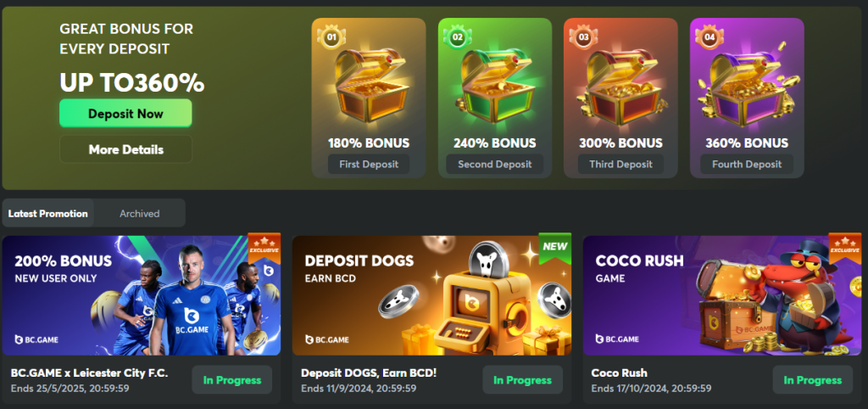Open More Details about deposit bonus
Viewport: 868px width, 409px height.
click(x=125, y=149)
